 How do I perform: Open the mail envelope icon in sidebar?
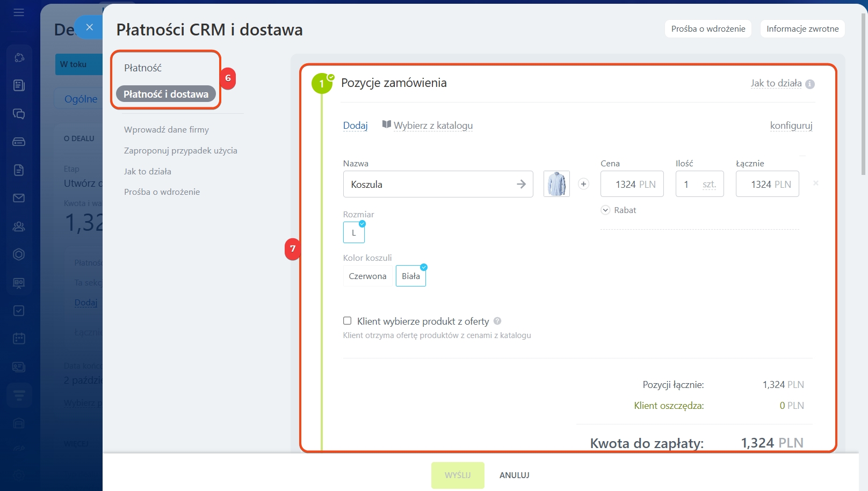click(x=19, y=198)
